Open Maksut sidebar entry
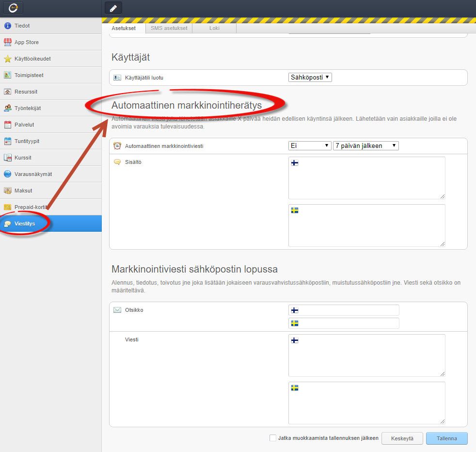Screen dimensions: 476x452 (x=51, y=191)
